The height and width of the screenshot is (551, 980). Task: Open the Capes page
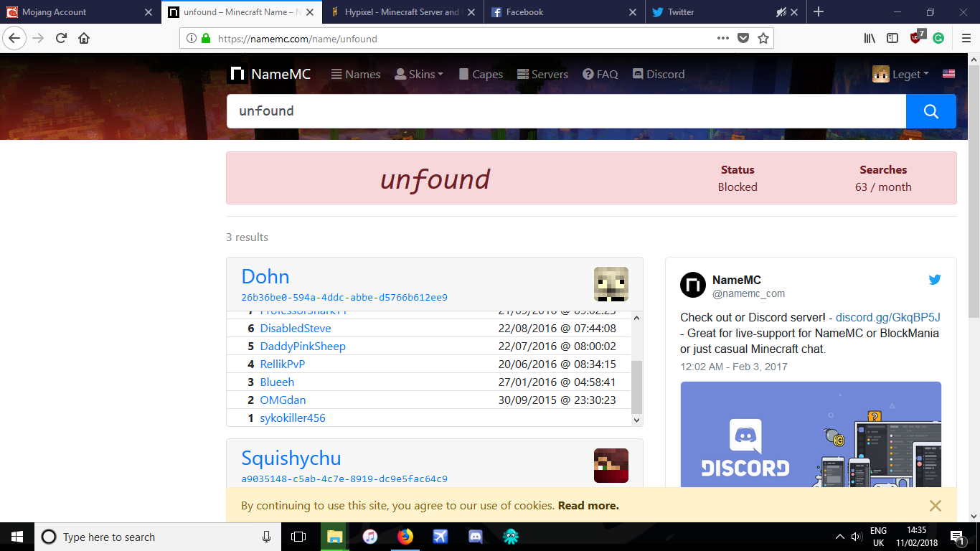[481, 74]
